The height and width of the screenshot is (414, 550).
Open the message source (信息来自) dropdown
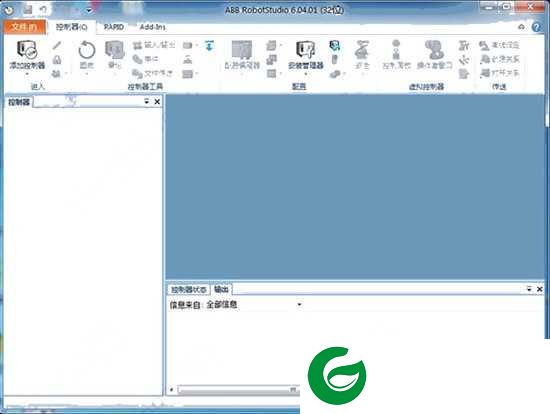coord(299,305)
